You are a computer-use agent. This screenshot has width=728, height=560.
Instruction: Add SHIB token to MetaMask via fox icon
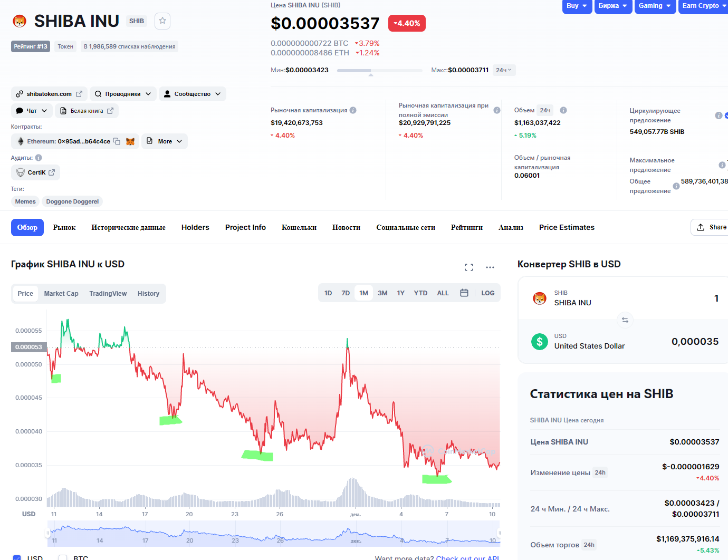[130, 141]
